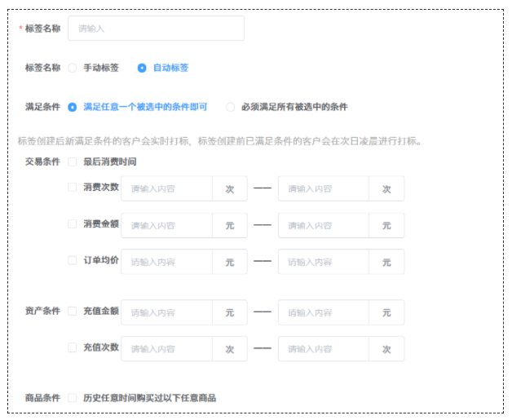512x420 pixels.
Task: Focus the maximum 消费次数 input field
Action: 324,188
